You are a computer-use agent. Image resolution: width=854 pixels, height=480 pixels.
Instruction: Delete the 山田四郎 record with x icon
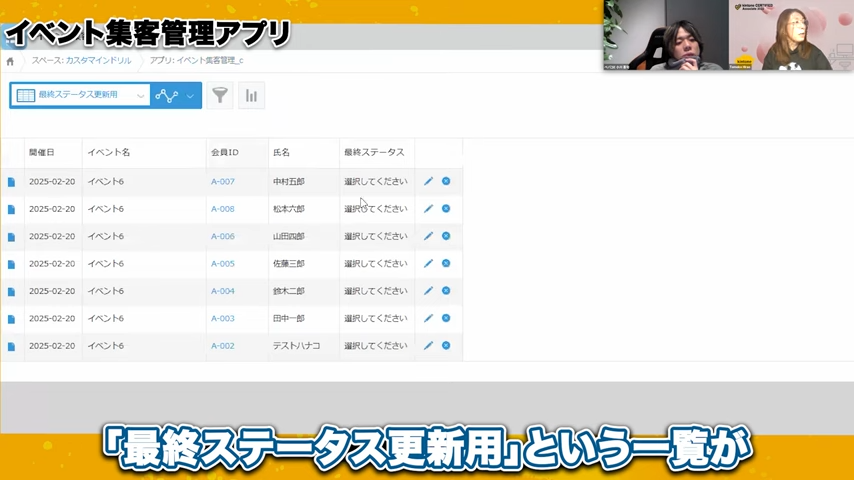(x=446, y=236)
